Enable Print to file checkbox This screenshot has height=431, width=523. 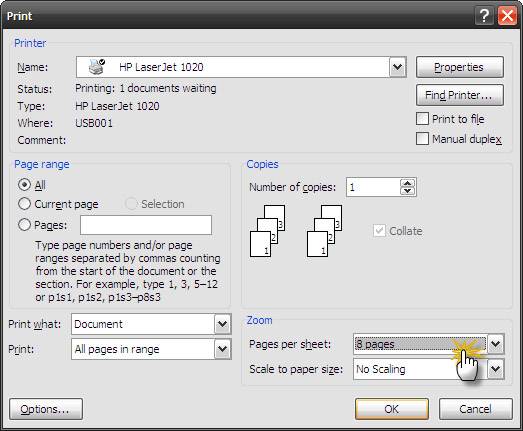pyautogui.click(x=422, y=119)
